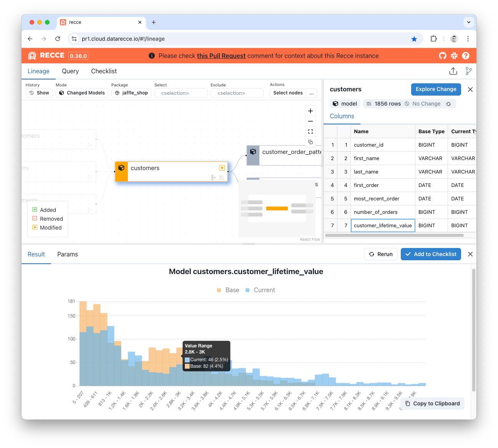The image size is (498, 448).
Task: Expand the more actions ellipsis menu
Action: (312, 93)
